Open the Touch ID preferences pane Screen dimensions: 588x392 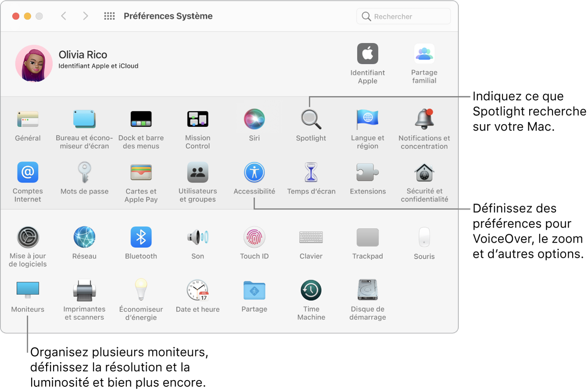[254, 237]
